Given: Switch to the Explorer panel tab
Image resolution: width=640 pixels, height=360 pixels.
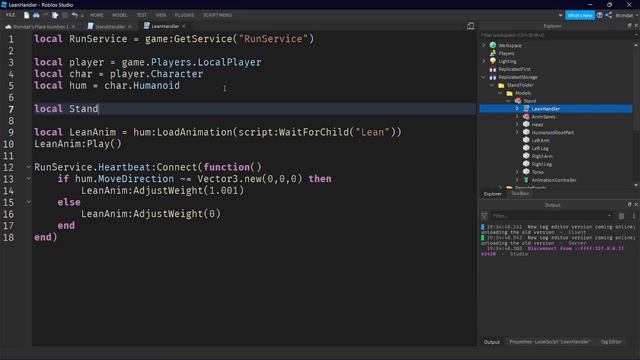Looking at the screenshot, I should click(493, 194).
